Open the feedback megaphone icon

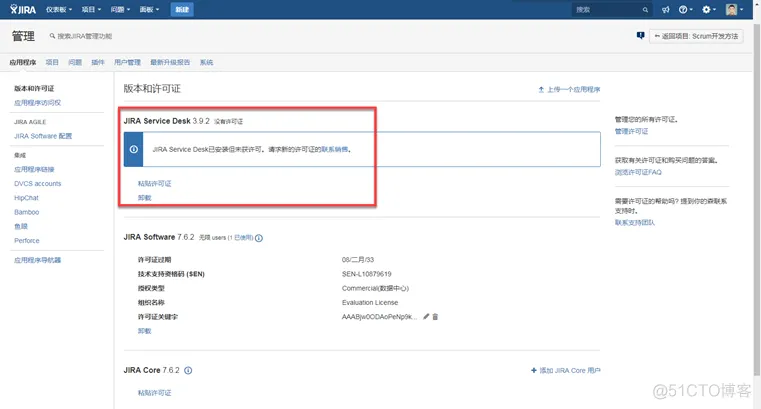(x=665, y=9)
